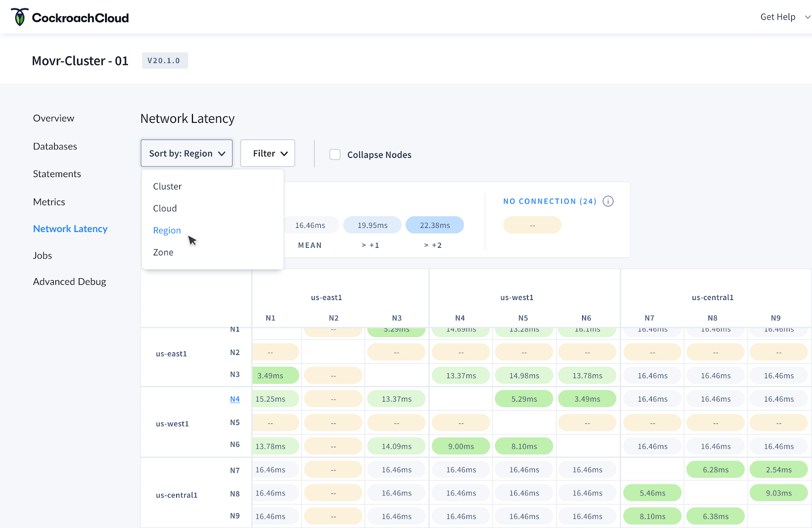812x528 pixels.
Task: Select Cluster in the sort menu
Action: click(x=167, y=186)
